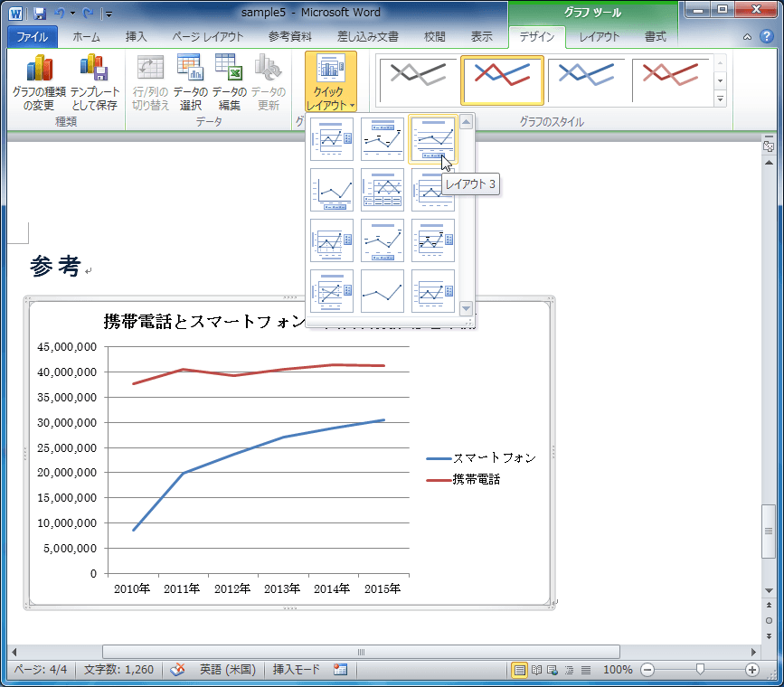The height and width of the screenshot is (687, 784).
Task: Click layout gallery scroll down arrow
Action: click(x=466, y=308)
